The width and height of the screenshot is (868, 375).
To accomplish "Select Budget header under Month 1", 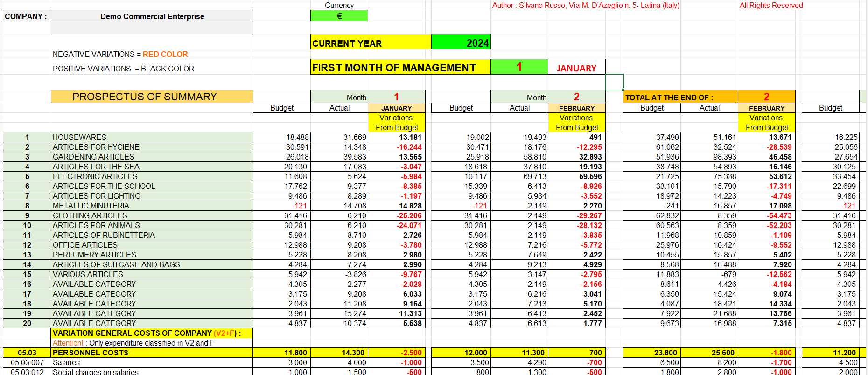I will click(282, 108).
